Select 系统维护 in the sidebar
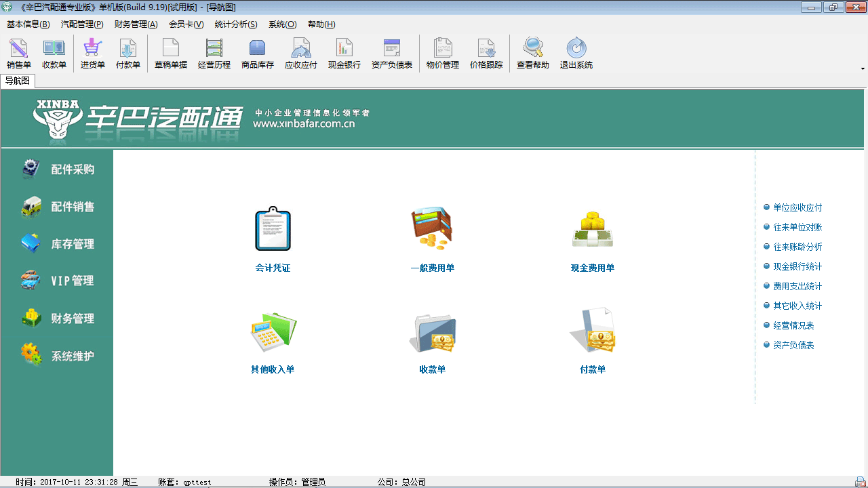This screenshot has width=868, height=488. click(58, 355)
